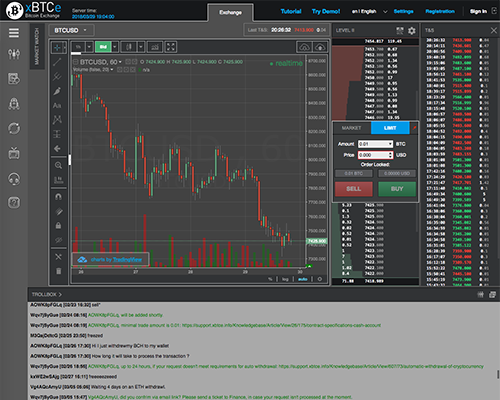This screenshot has height=400, width=500.
Task: Select the text annotation tool
Action: point(57,105)
